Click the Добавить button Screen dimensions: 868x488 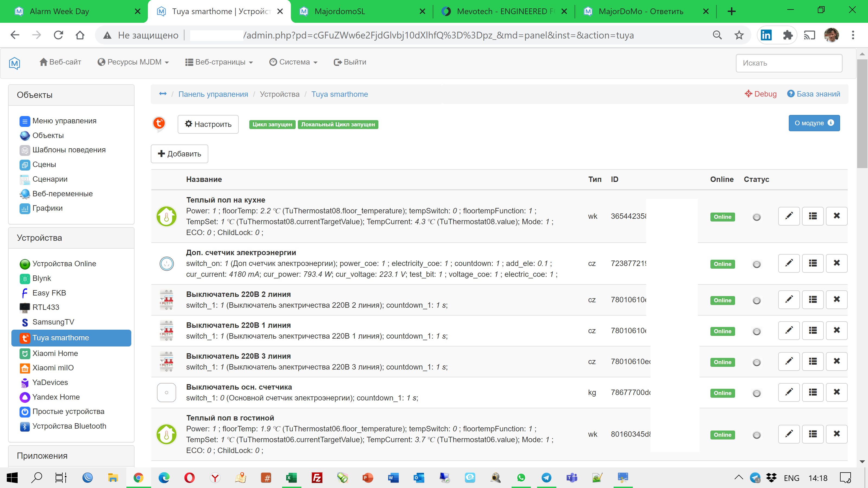(x=179, y=153)
